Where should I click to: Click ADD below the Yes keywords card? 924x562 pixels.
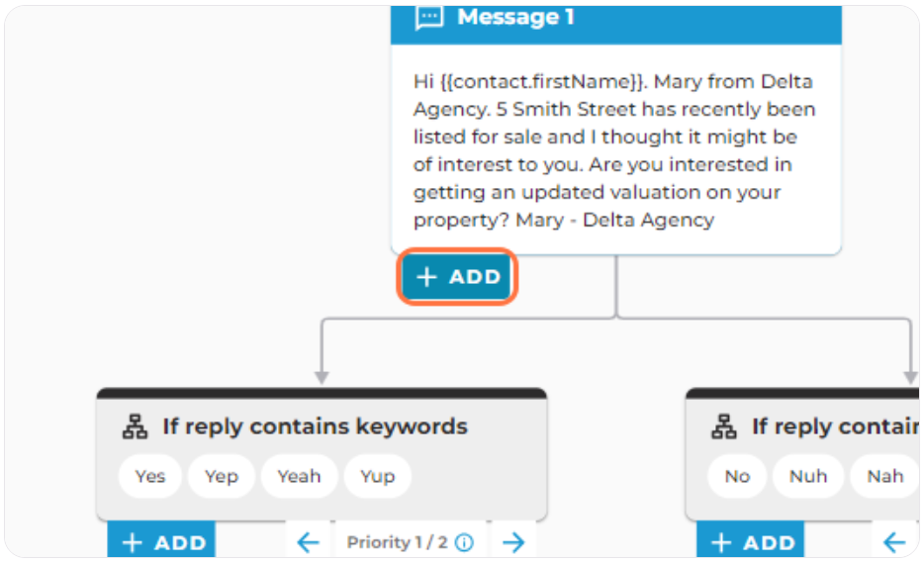coord(161,539)
